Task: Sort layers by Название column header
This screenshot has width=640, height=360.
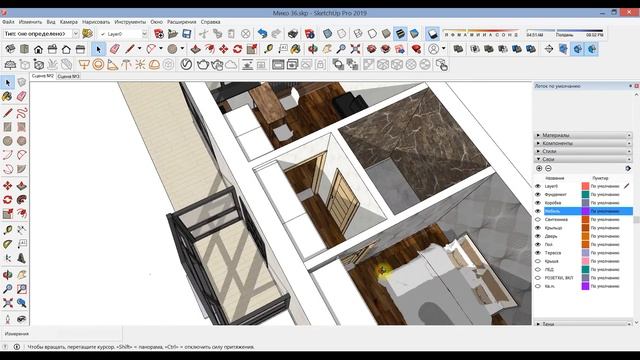Action: [555, 178]
